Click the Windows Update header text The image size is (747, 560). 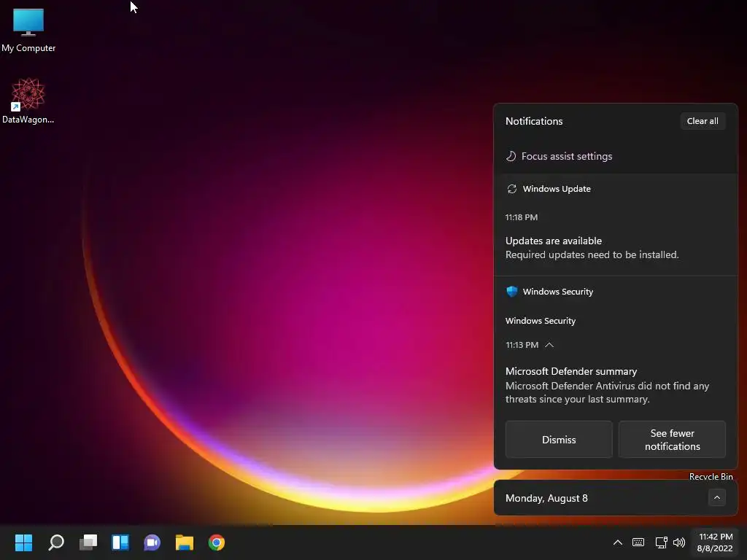point(557,189)
